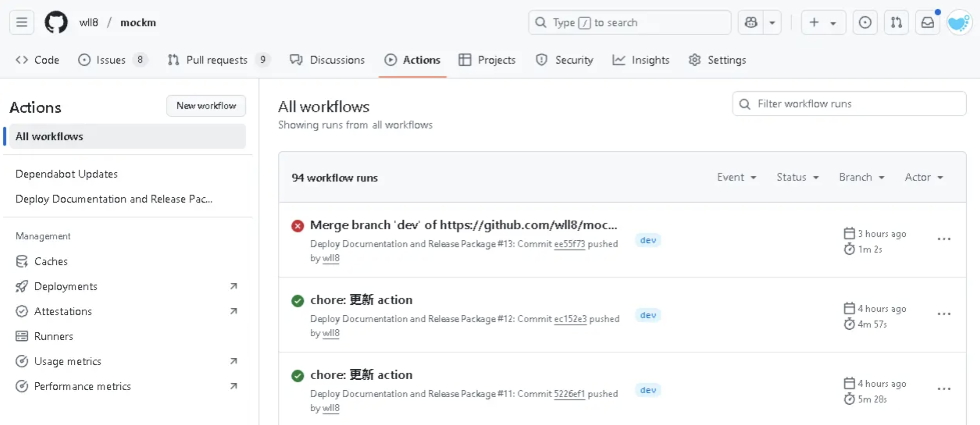This screenshot has width=980, height=425.
Task: Switch to the Insights tab
Action: [x=641, y=60]
